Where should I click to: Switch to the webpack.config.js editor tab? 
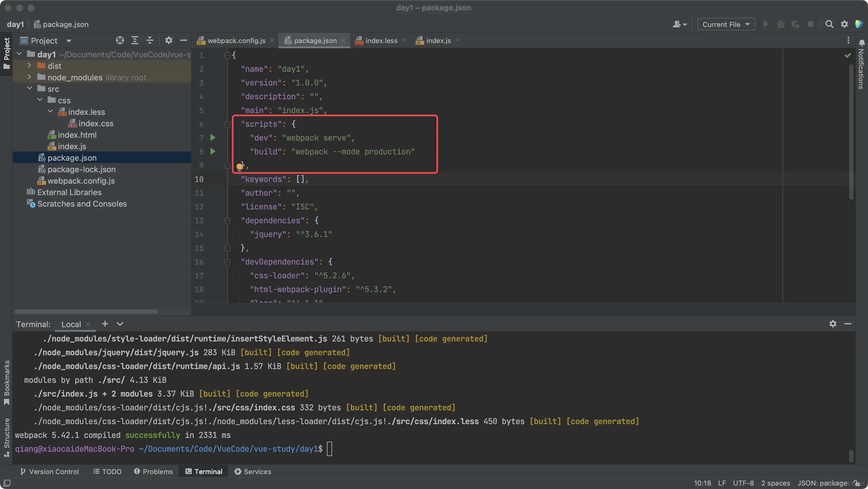click(x=236, y=40)
